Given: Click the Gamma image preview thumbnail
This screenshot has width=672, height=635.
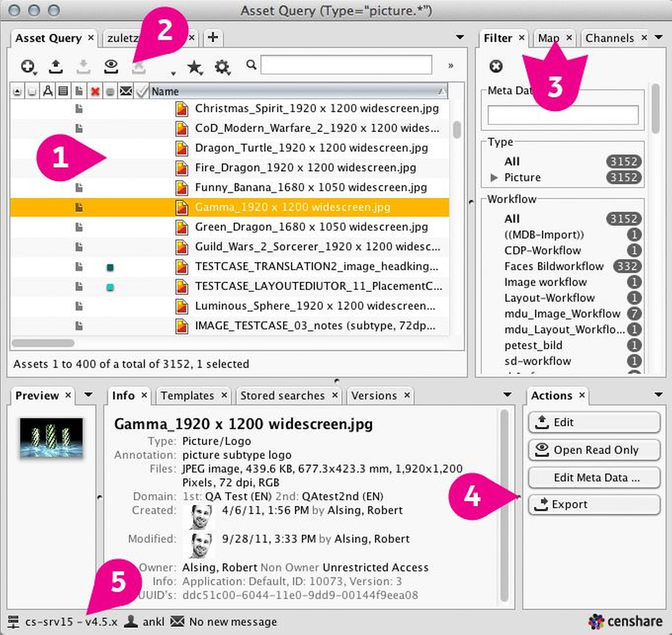Looking at the screenshot, I should click(x=51, y=438).
